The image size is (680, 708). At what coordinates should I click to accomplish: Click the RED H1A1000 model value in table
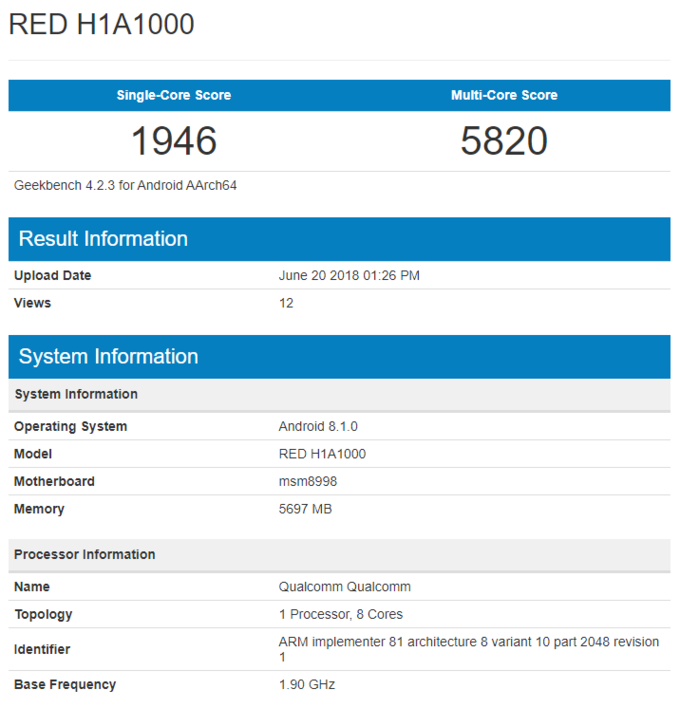coord(322,454)
